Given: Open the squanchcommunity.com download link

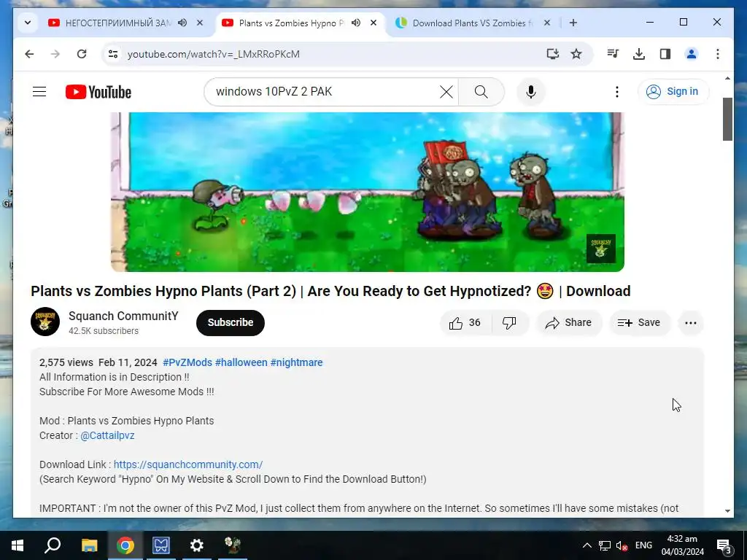Looking at the screenshot, I should (187, 464).
